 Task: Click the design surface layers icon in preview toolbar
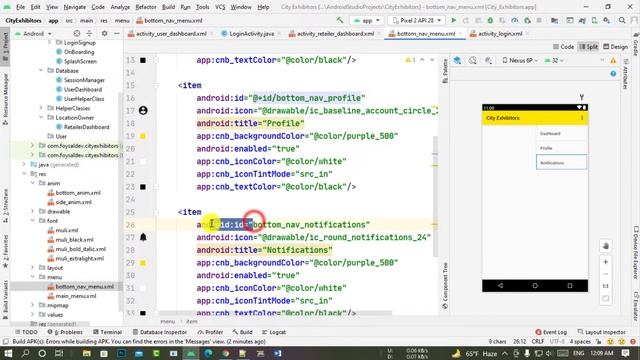(x=457, y=60)
